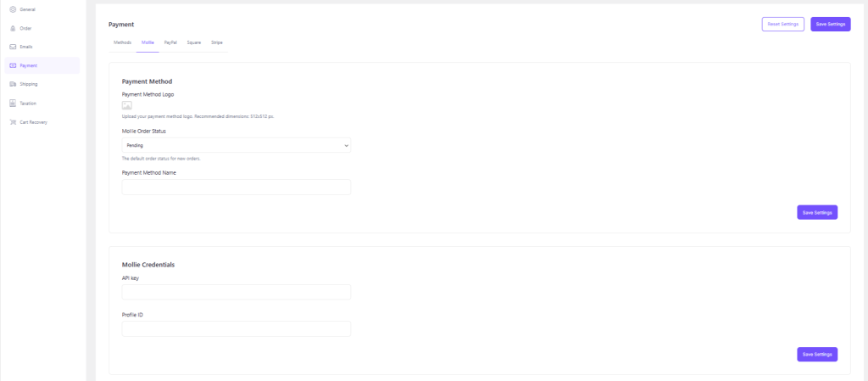The width and height of the screenshot is (868, 381).
Task: Click the Order bag icon in sidebar
Action: (x=14, y=28)
